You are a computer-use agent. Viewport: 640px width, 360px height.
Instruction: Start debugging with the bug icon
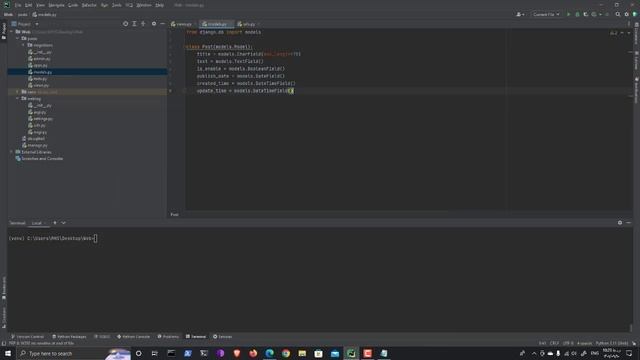pos(577,14)
